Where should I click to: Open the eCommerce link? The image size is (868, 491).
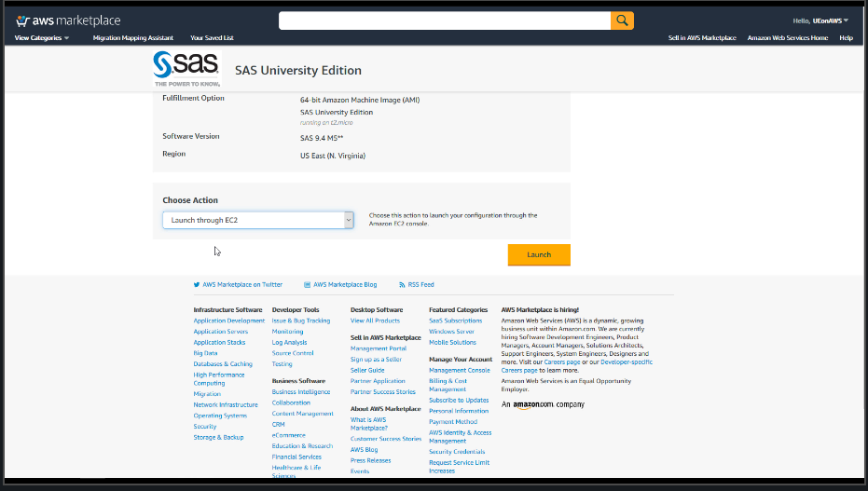288,435
